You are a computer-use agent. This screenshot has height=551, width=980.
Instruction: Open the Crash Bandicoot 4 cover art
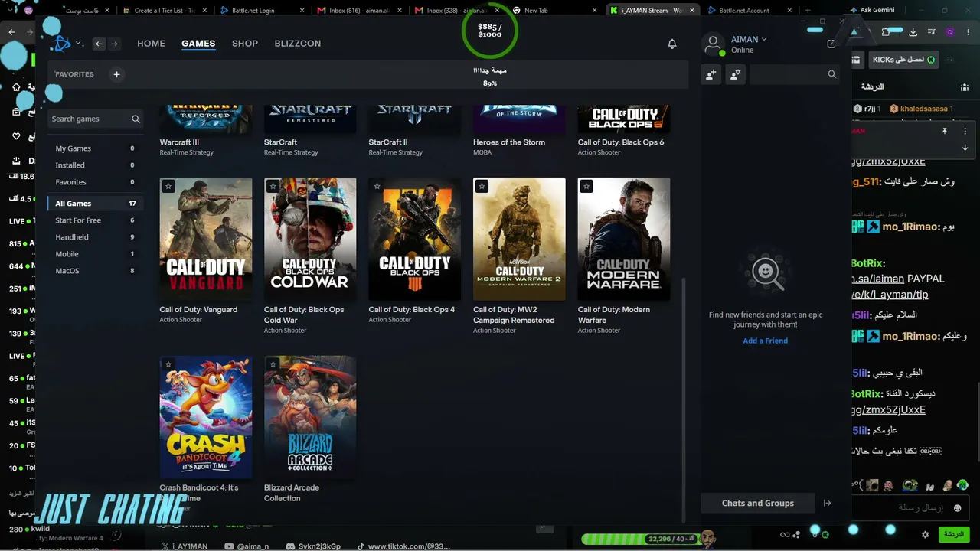(x=206, y=417)
